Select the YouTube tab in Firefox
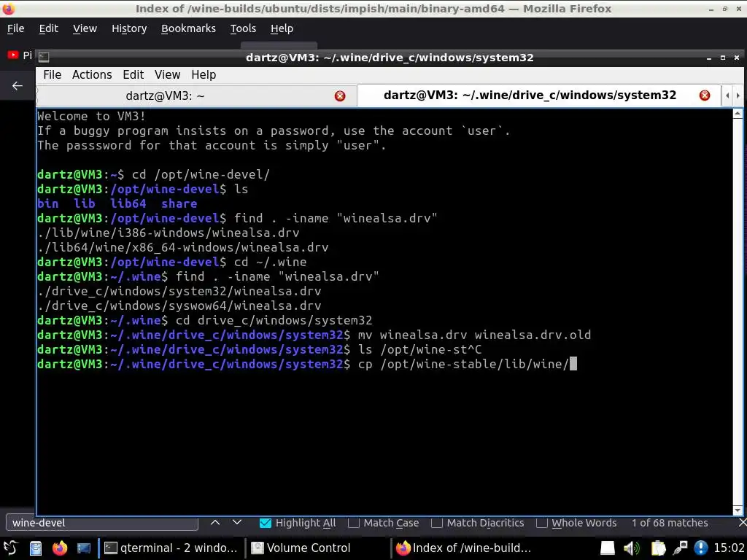The image size is (747, 560). tap(18, 55)
